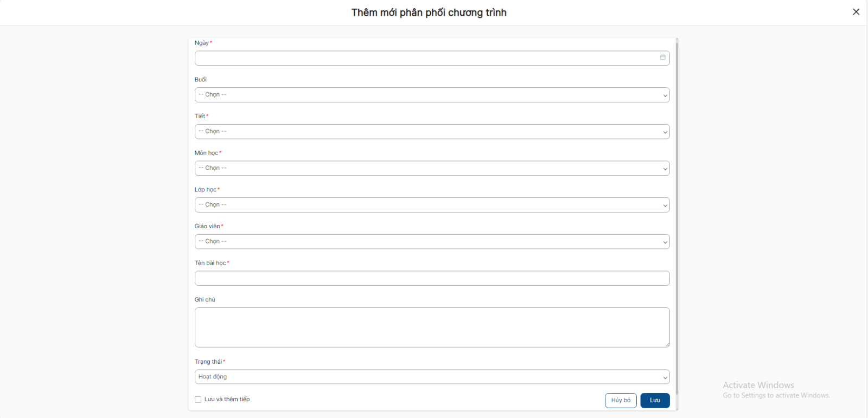Click the 'Lưu và thêm tiếp' label text
868x418 pixels.
(x=227, y=400)
